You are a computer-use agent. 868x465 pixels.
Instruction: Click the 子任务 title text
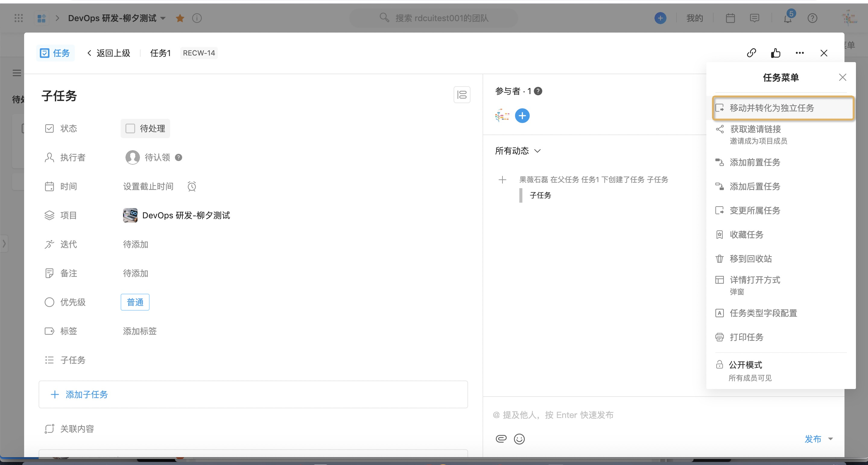click(x=59, y=96)
